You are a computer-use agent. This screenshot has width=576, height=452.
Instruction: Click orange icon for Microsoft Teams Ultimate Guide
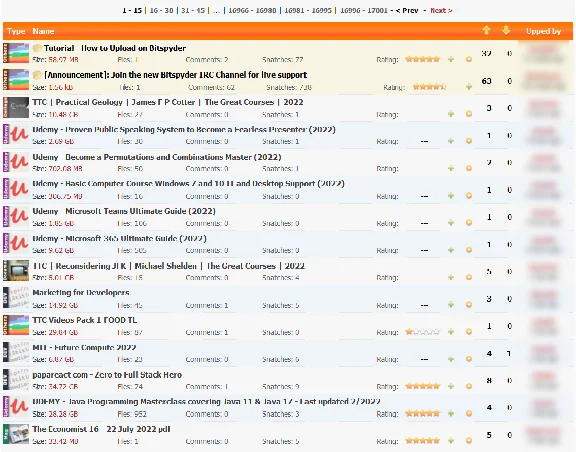pos(469,223)
